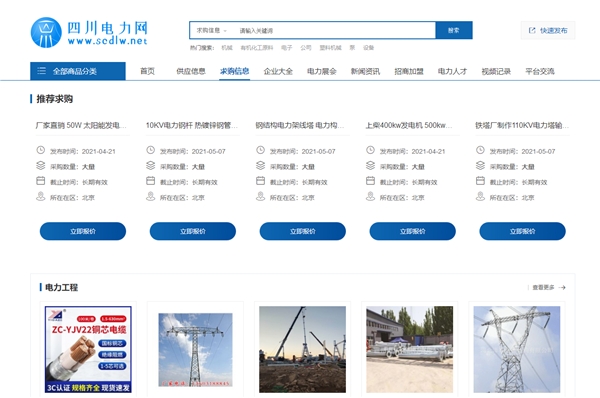The image size is (600, 398).
Task: Open the 平台交流 nav item
Action: pos(540,71)
